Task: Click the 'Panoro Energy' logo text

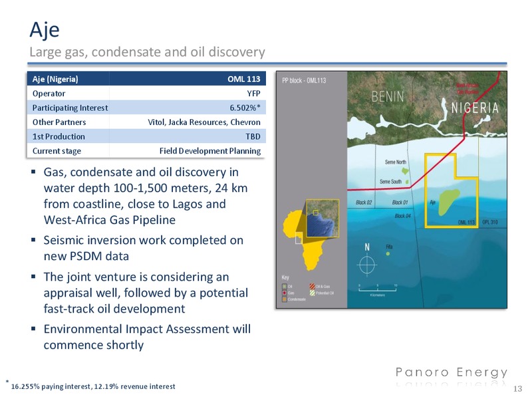Action: [x=452, y=372]
